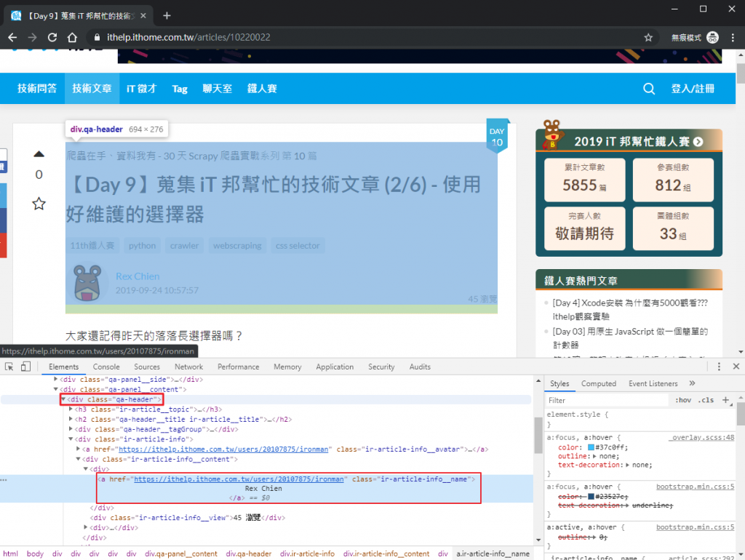Viewport: 745px width, 560px height.
Task: Toggle the .cls element classes panel
Action: click(706, 400)
